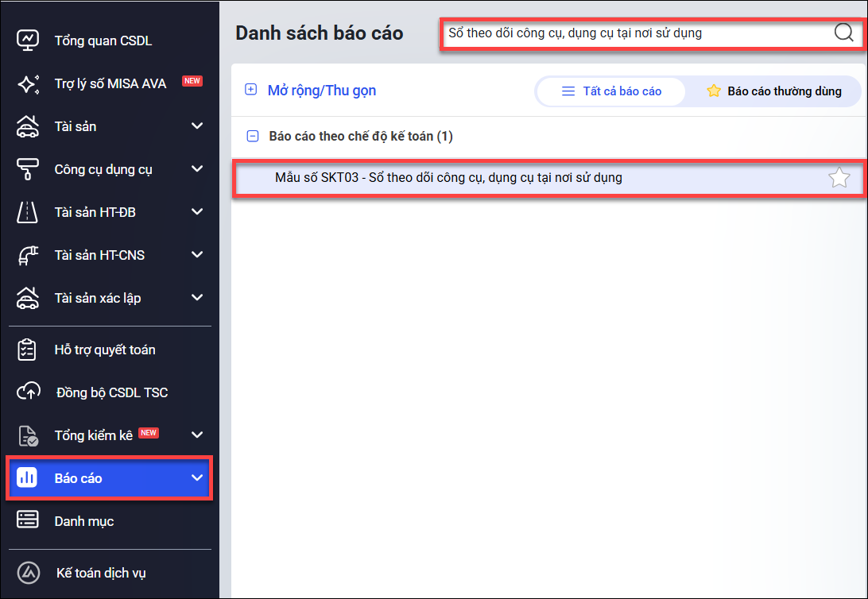The width and height of the screenshot is (868, 599).
Task: Switch to Báo cáo thường dùng tab
Action: 774,91
